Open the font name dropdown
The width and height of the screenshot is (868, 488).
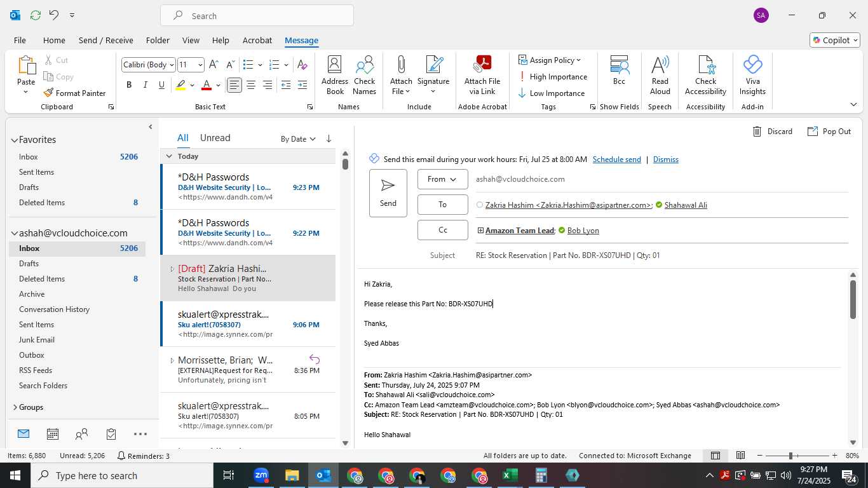(172, 65)
